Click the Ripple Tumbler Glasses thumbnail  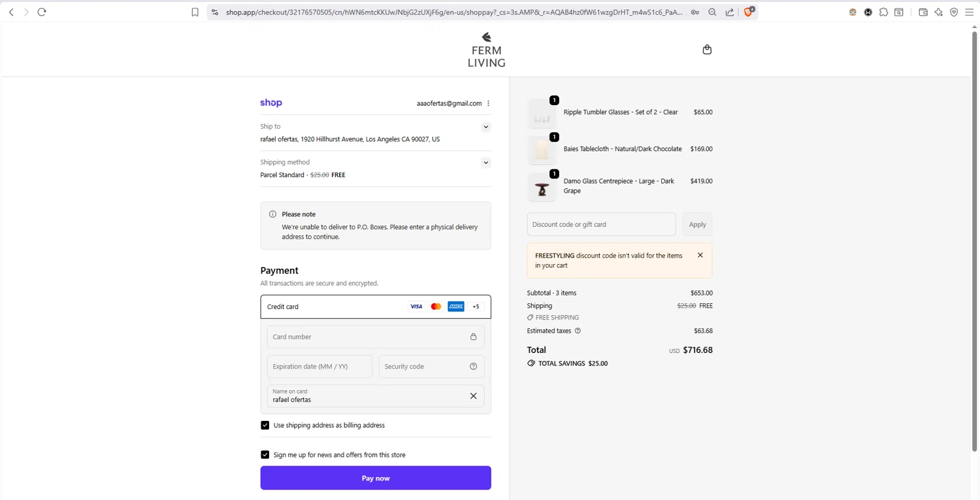point(542,114)
